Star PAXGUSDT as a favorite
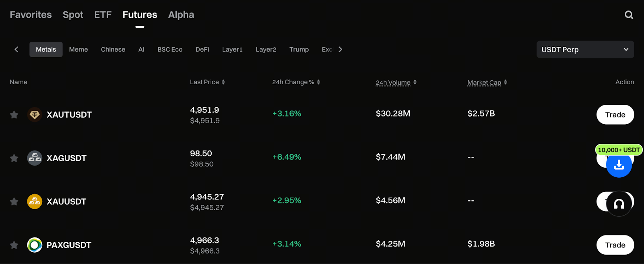 14,245
